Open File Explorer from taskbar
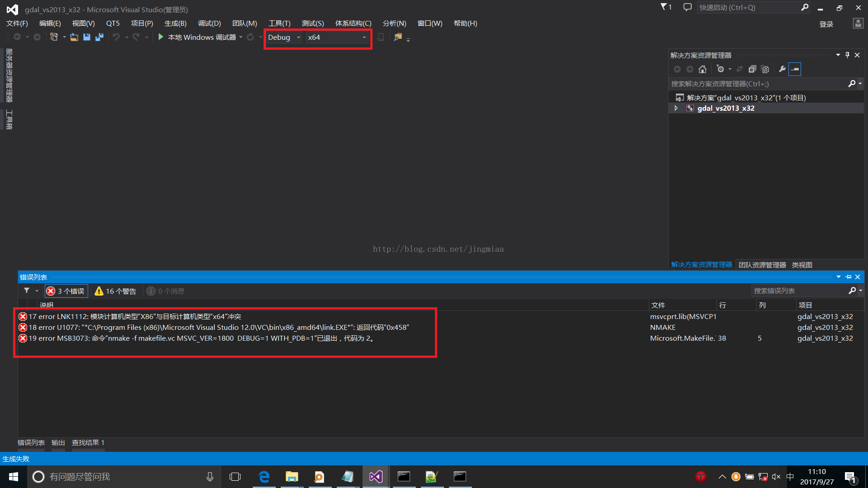This screenshot has height=488, width=868. pyautogui.click(x=292, y=477)
